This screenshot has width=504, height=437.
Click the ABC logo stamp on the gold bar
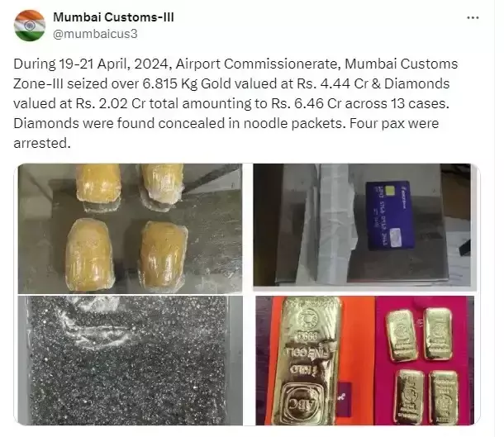[302, 401]
